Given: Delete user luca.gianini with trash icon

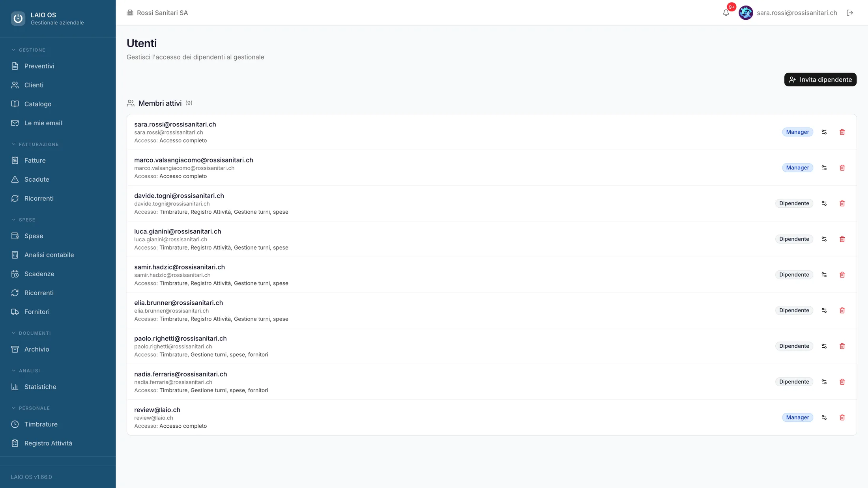Looking at the screenshot, I should [x=842, y=239].
